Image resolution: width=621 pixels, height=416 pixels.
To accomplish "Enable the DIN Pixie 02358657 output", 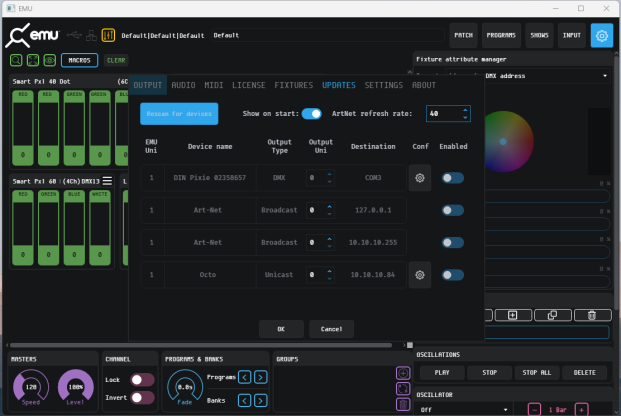I will (x=453, y=178).
